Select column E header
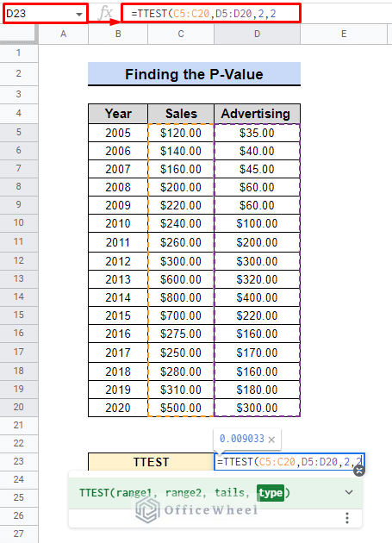392x543 pixels. [x=344, y=34]
